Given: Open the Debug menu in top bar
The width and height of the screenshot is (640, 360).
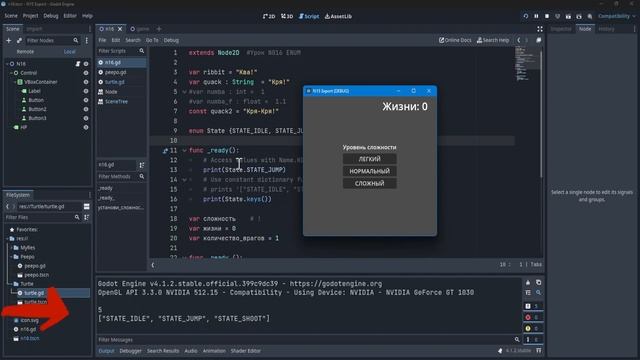Looking at the screenshot, I should point(51,16).
